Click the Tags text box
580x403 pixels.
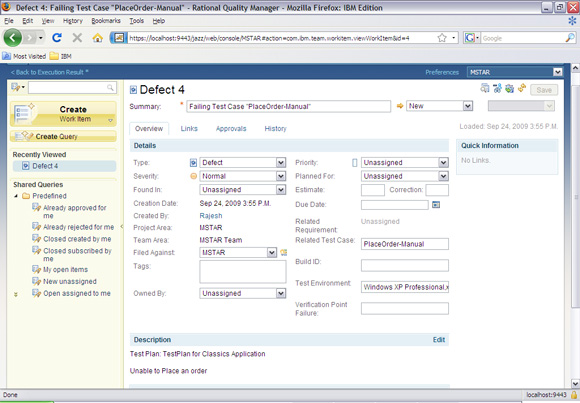coord(243,272)
